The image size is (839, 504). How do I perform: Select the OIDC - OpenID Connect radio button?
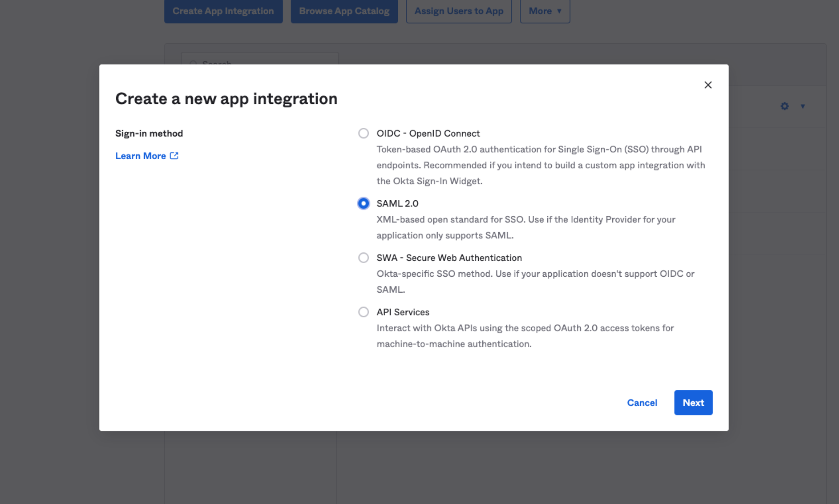[363, 134]
